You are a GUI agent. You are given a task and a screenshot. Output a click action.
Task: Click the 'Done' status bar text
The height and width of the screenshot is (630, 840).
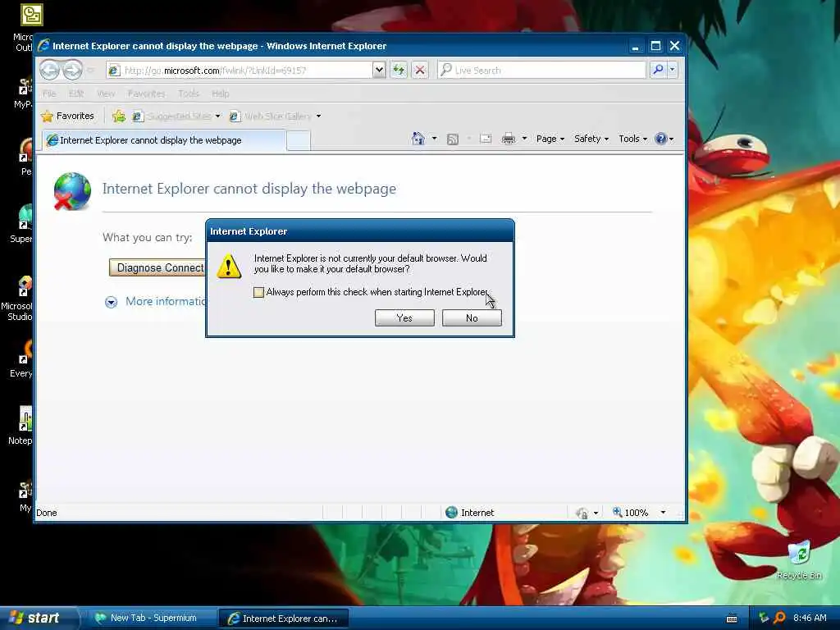47,514
